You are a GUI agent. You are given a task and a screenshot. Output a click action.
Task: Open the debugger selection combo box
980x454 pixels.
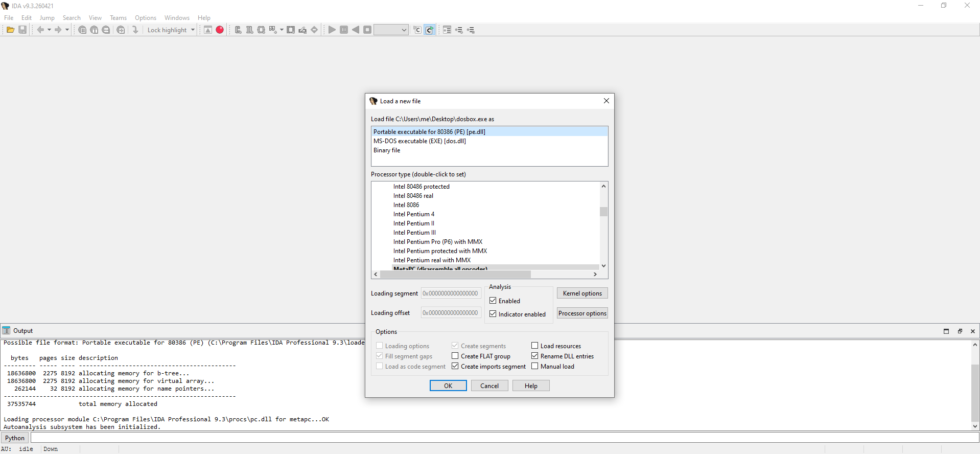tap(391, 30)
